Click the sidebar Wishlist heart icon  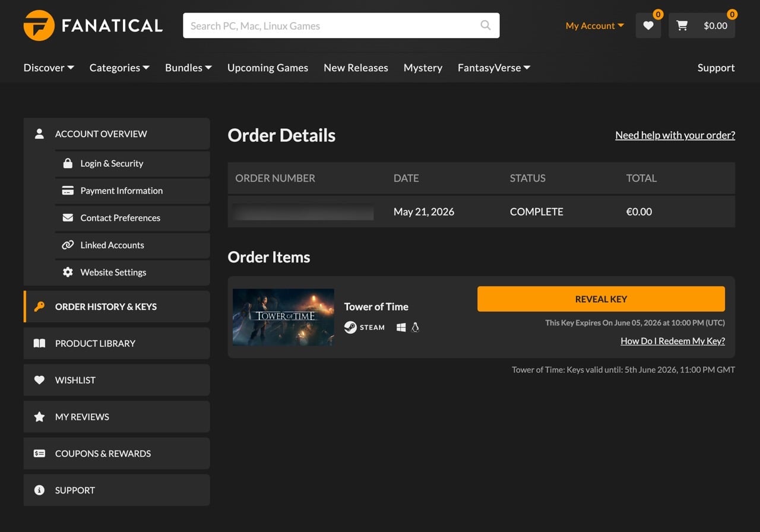coord(39,380)
